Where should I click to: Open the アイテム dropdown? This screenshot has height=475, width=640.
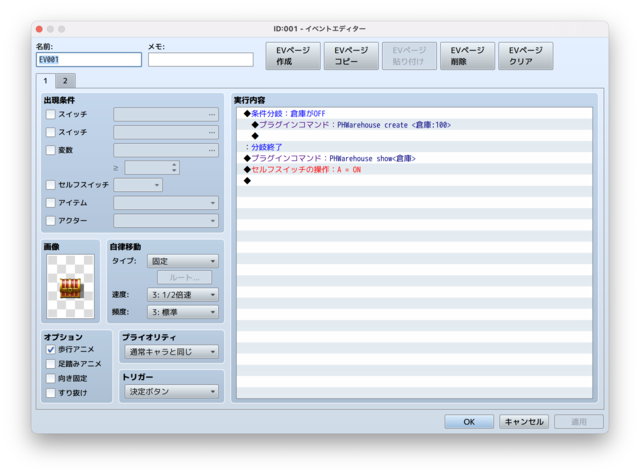(x=166, y=203)
